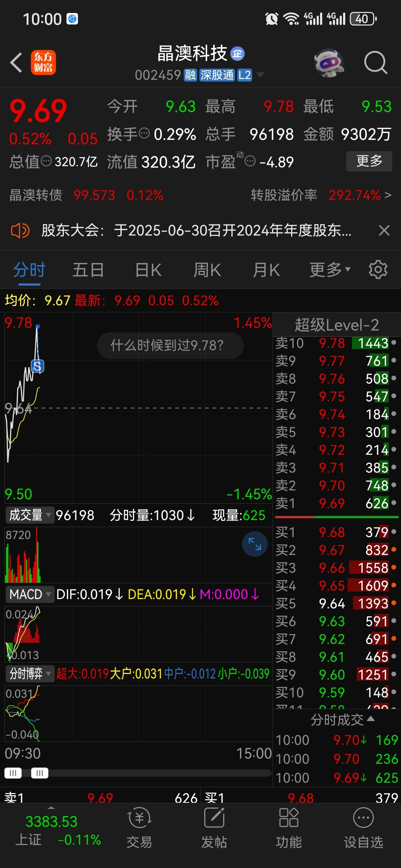The height and width of the screenshot is (868, 401).
Task: Tap the alarm clock status bar icon
Action: pyautogui.click(x=271, y=19)
